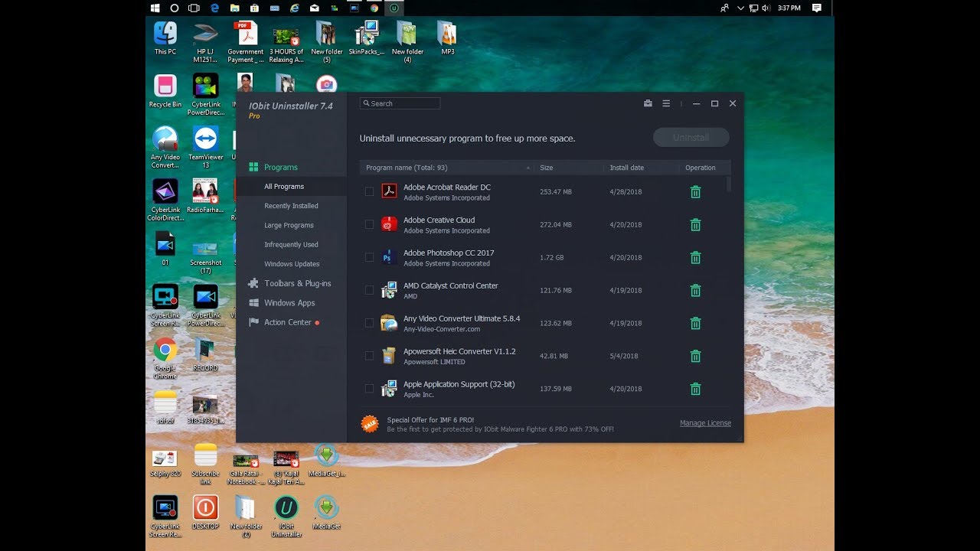
Task: Click Apple Application Support (32-bit) program name
Action: click(x=459, y=384)
